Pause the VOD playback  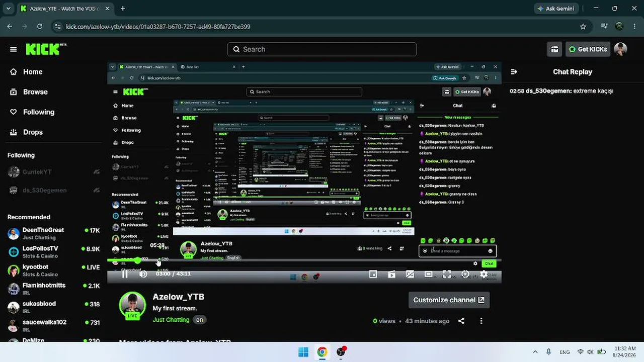125,274
